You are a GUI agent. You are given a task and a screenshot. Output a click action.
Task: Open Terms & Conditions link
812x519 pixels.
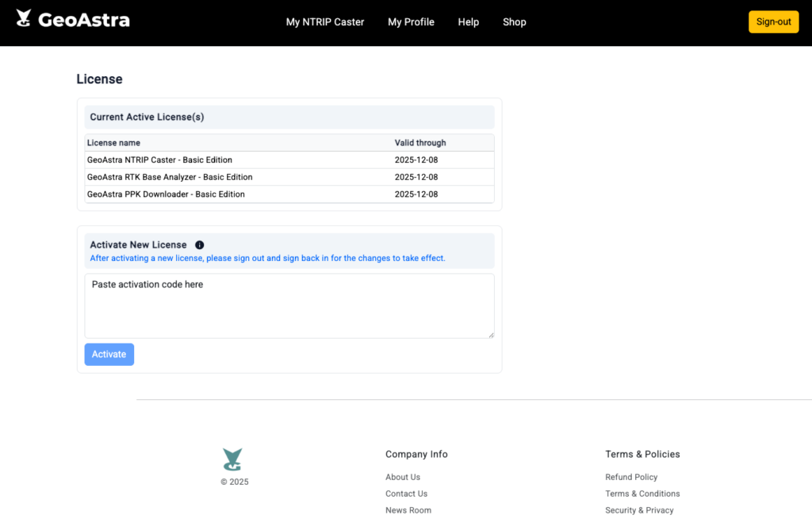[642, 494]
